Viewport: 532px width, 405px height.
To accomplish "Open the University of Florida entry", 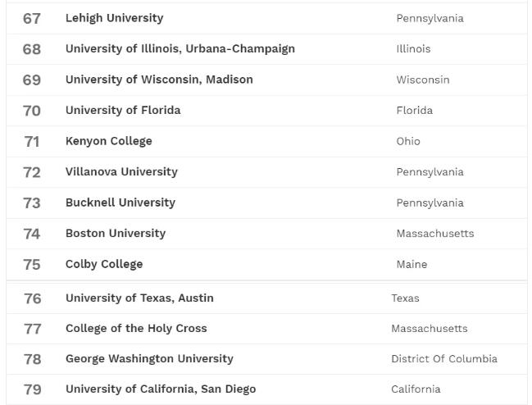I will pos(123,110).
